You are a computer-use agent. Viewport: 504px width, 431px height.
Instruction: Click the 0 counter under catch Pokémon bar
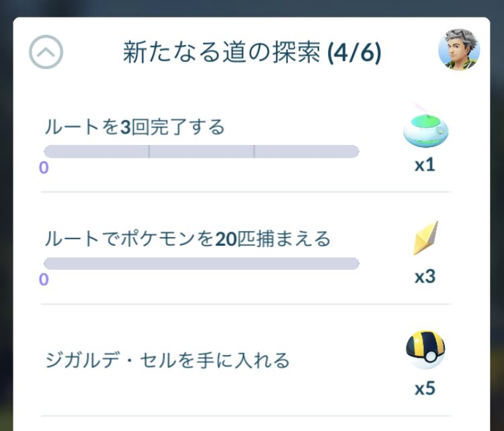pos(44,279)
